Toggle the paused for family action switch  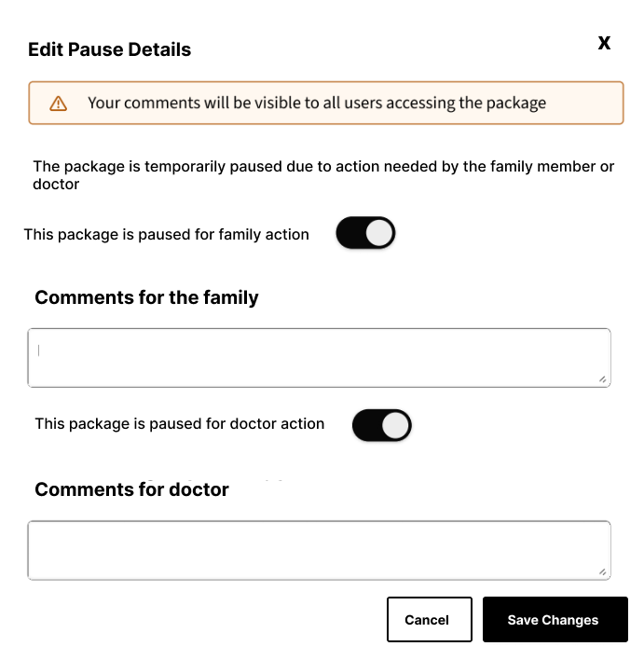pyautogui.click(x=365, y=234)
